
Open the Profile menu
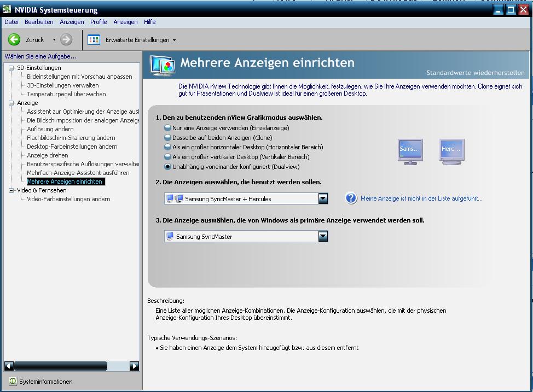[x=99, y=22]
